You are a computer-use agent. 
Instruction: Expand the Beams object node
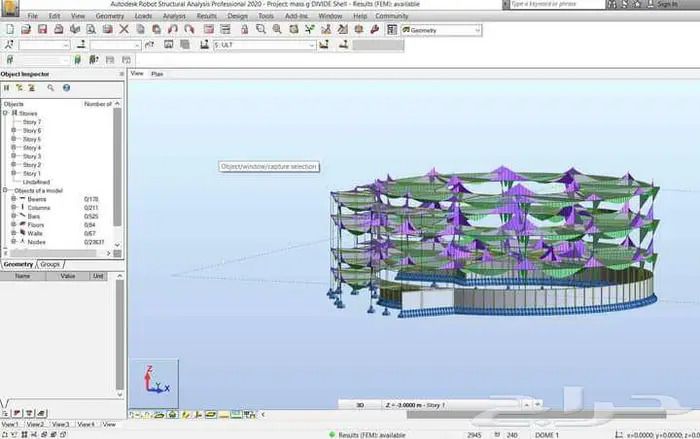click(14, 199)
